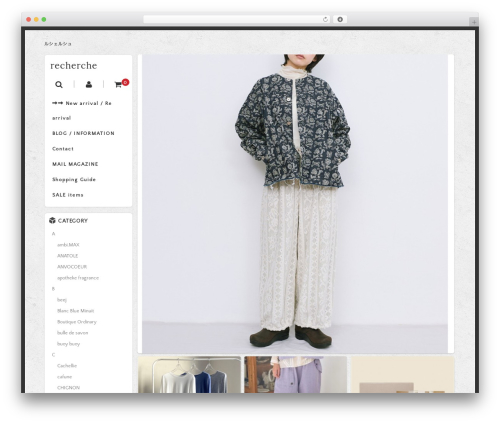500x423 pixels.
Task: Click the red close window button
Action: tap(29, 20)
